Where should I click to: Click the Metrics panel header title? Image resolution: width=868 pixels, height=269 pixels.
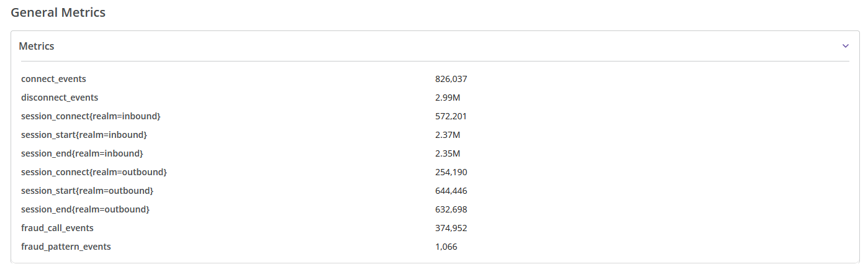pos(37,46)
